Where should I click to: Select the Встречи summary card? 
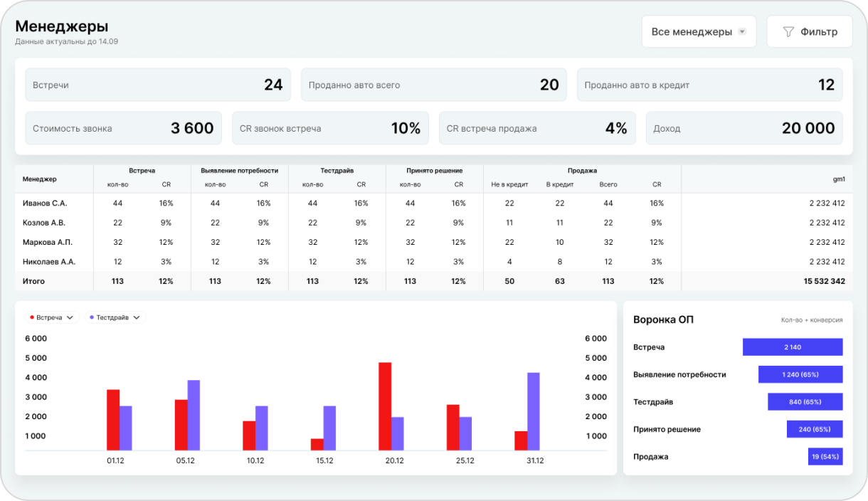[x=158, y=85]
